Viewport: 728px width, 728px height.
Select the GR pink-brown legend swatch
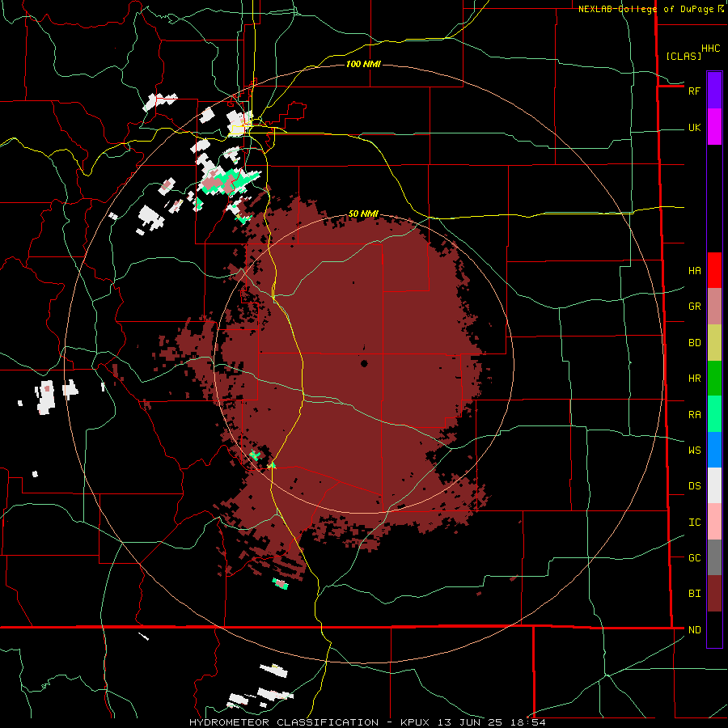click(x=714, y=307)
